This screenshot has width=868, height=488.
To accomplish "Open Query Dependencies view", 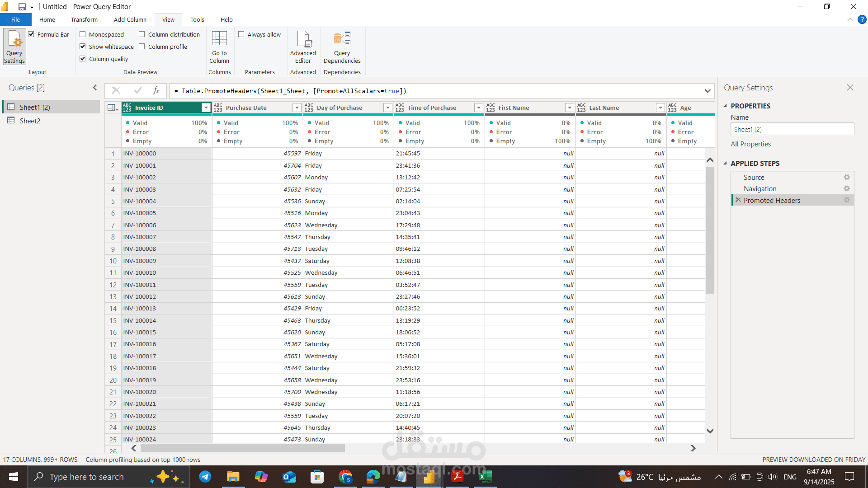I will pos(342,47).
